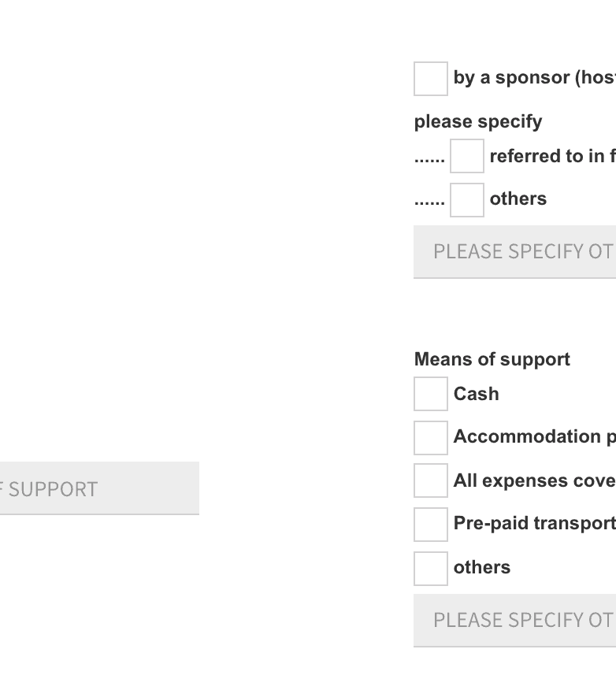Click the bold 'please specify' label text
The width and height of the screenshot is (616, 690).
[x=478, y=121]
